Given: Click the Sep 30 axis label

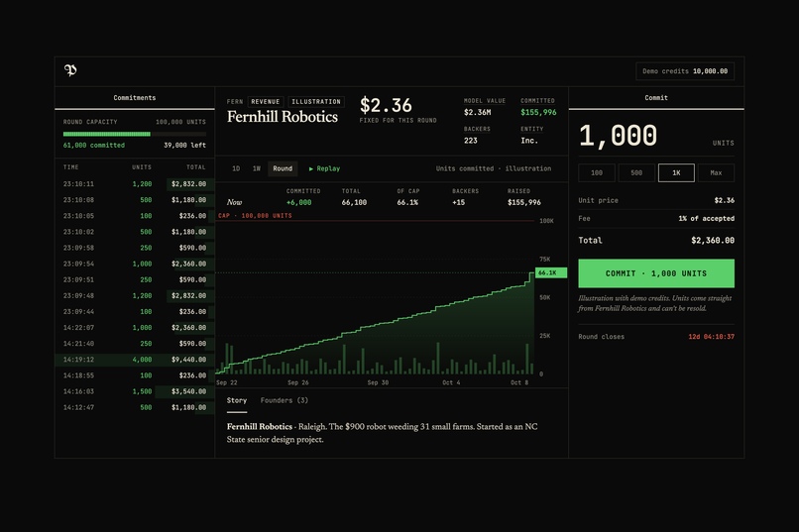Looking at the screenshot, I should [x=378, y=382].
